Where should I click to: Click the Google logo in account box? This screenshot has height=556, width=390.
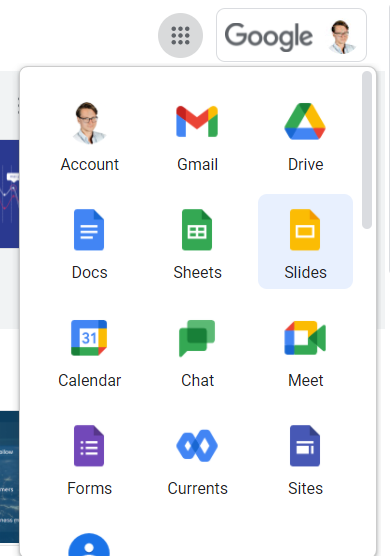269,36
